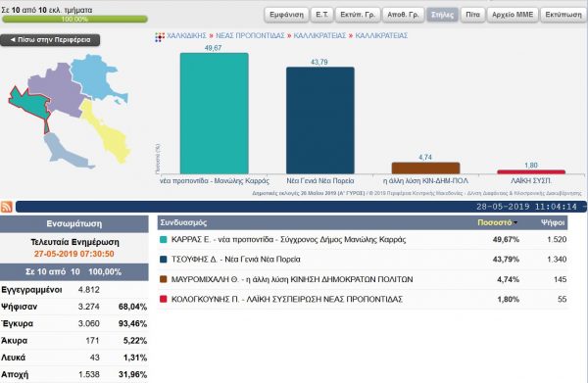Screen dimensions: 588x383
Task: Click the teal swatch beside ΚΑΡΡΑΣ Ε.
Action: pyautogui.click(x=163, y=239)
